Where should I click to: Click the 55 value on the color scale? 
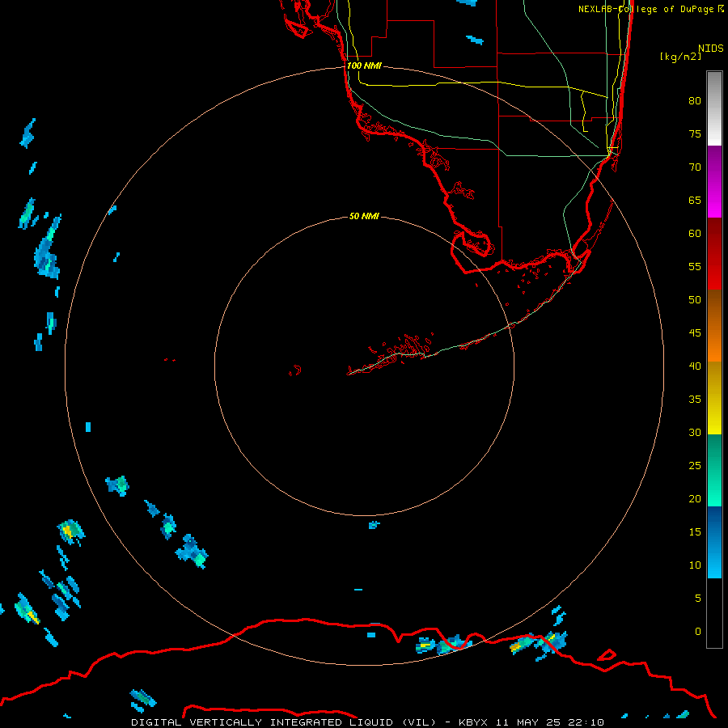[695, 266]
